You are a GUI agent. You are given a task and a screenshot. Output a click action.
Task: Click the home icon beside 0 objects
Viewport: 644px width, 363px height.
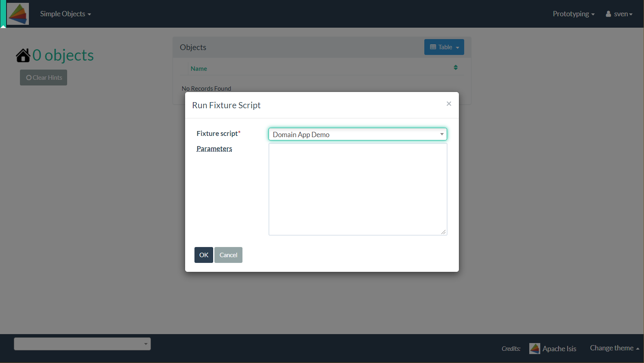pos(23,55)
